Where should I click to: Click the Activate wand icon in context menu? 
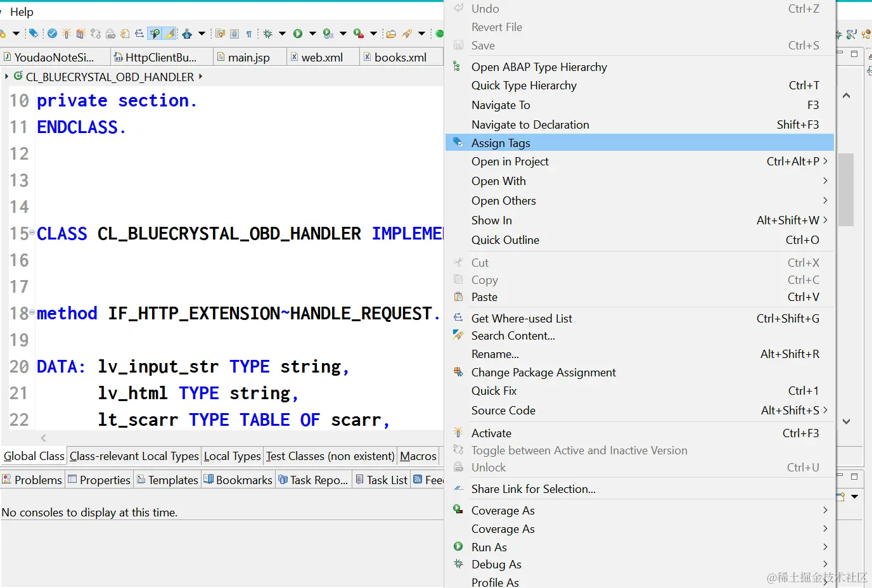458,433
